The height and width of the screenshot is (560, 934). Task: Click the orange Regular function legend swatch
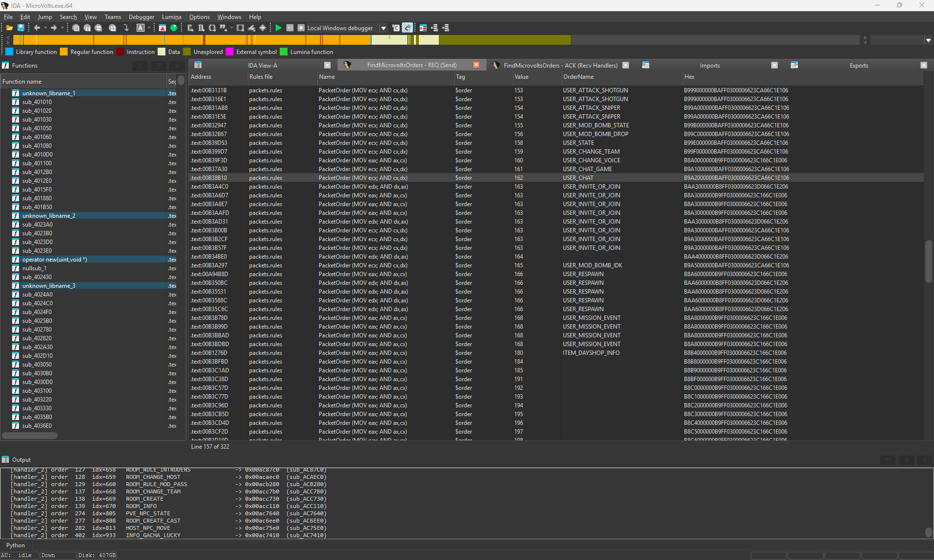[x=64, y=52]
